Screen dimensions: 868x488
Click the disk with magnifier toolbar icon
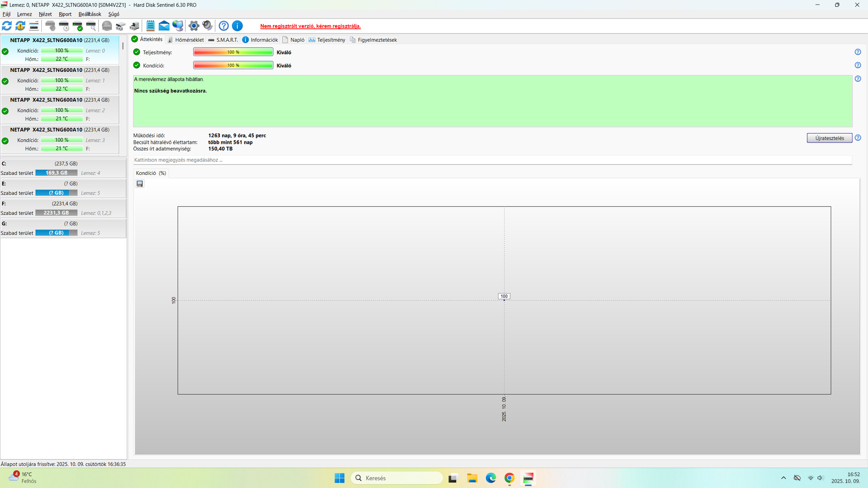pos(91,26)
